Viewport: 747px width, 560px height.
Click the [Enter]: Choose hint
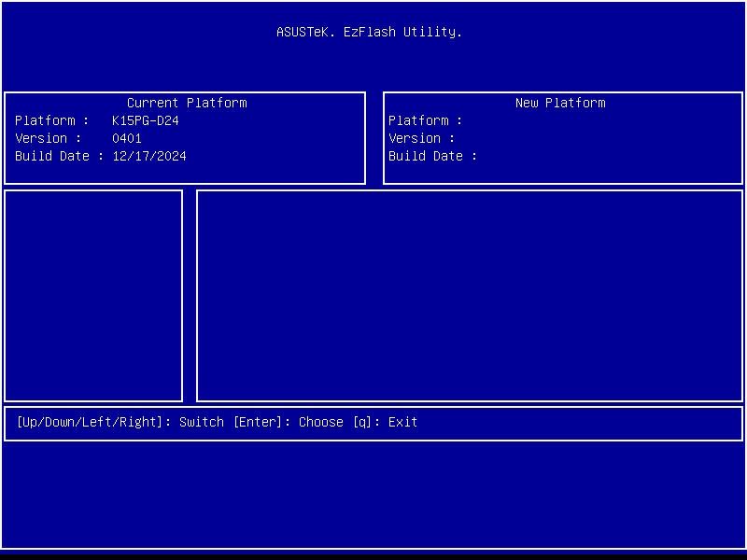[289, 422]
